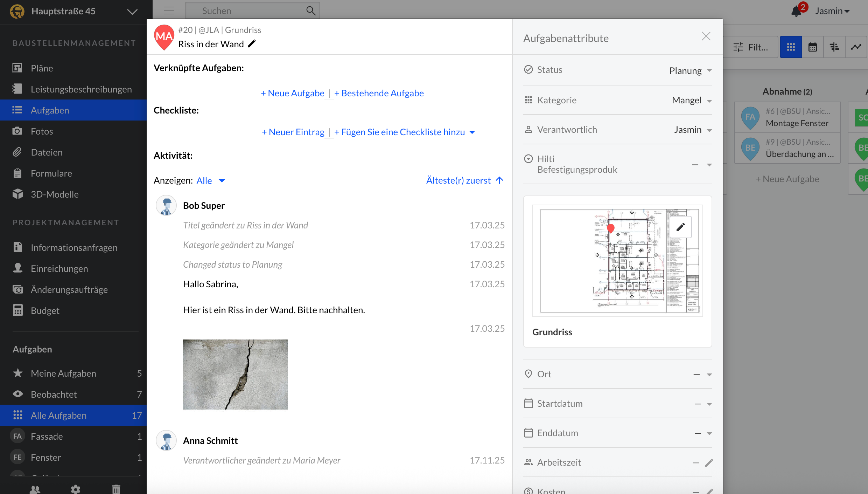Screen dimensions: 868x494
Task: Open the trash icon in sidebar footer
Action: pyautogui.click(x=116, y=489)
